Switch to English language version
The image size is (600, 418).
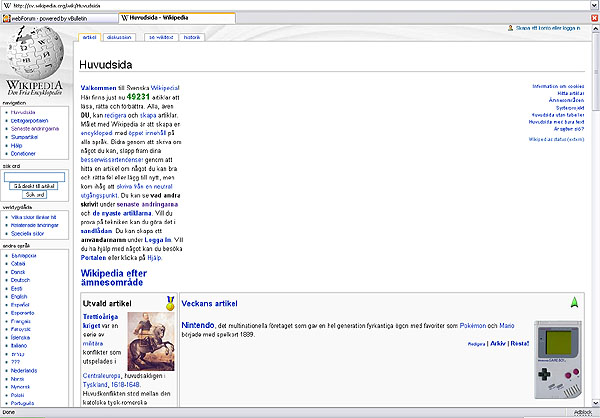(x=19, y=297)
